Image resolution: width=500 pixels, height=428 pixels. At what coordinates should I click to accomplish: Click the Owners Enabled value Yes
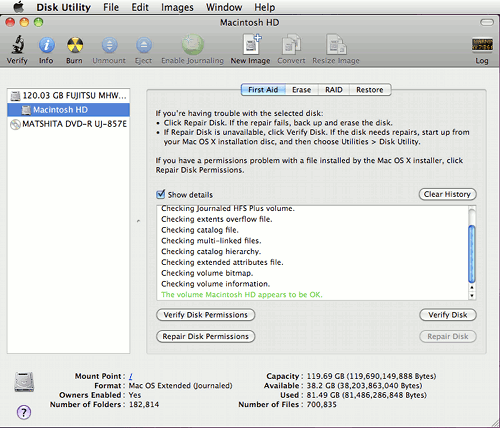pos(135,395)
